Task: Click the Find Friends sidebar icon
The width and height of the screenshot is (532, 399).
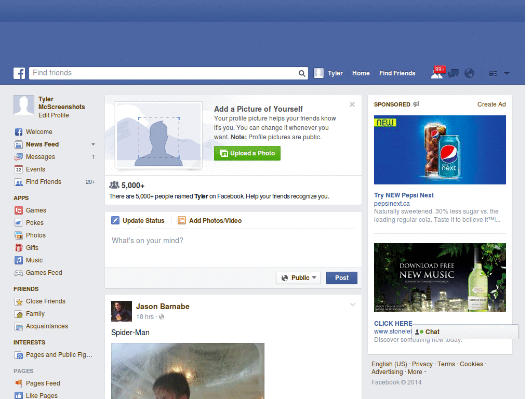Action: click(19, 182)
